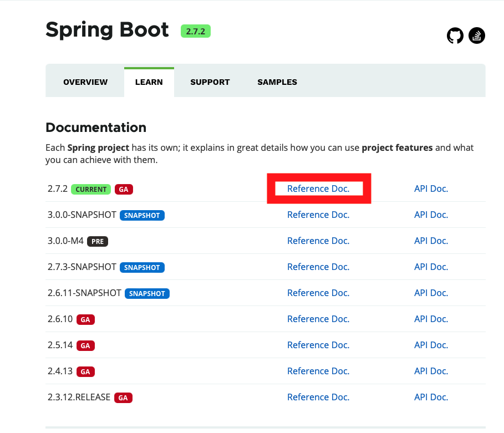504x433 pixels.
Task: Click the bold words 'Spring project'
Action: click(98, 147)
